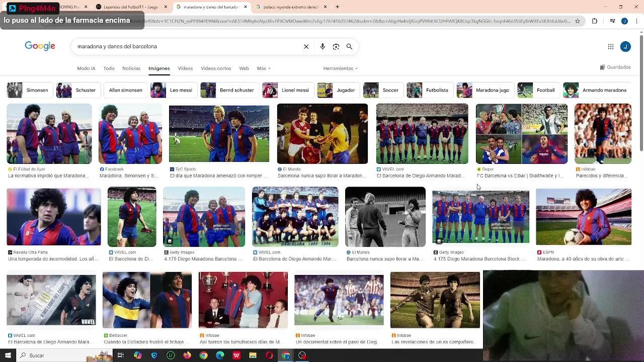
Task: Switch to the Noticias tab
Action: point(131,68)
